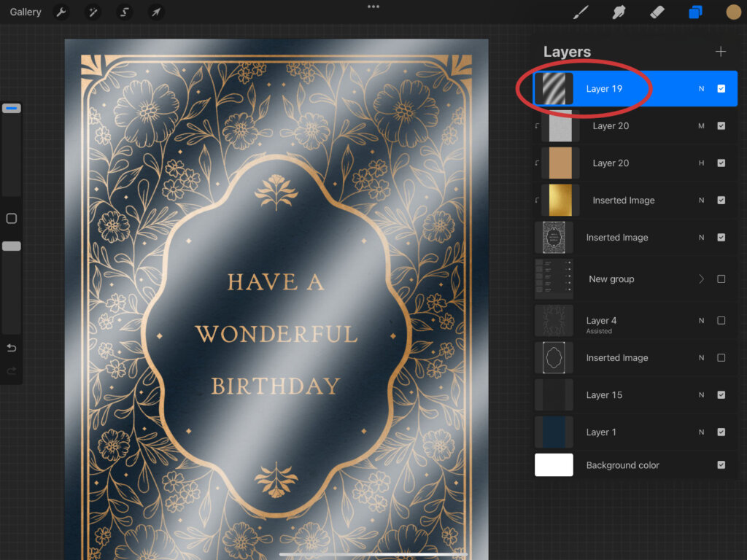This screenshot has width=747, height=560.
Task: Open the Adjustments magic wand menu
Action: coord(93,12)
